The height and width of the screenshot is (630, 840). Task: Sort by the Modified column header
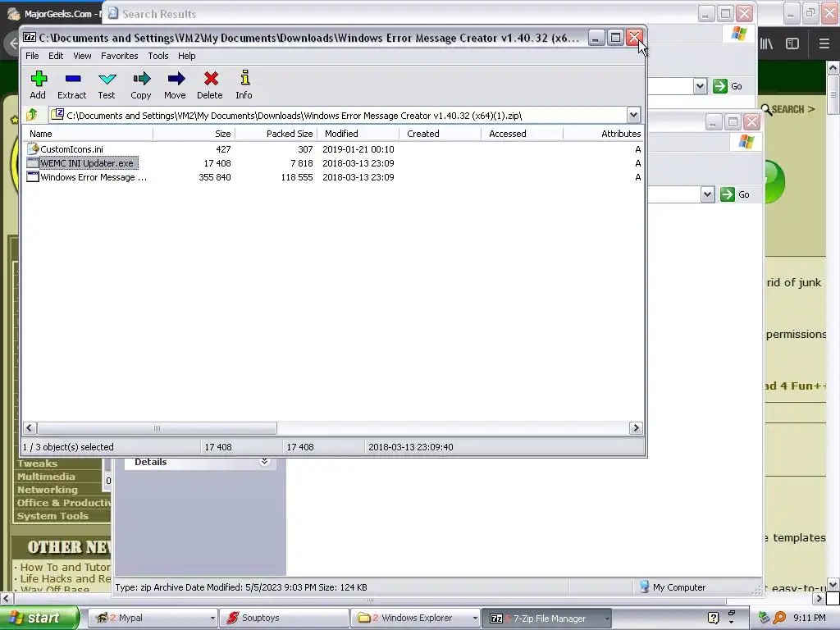click(x=358, y=134)
